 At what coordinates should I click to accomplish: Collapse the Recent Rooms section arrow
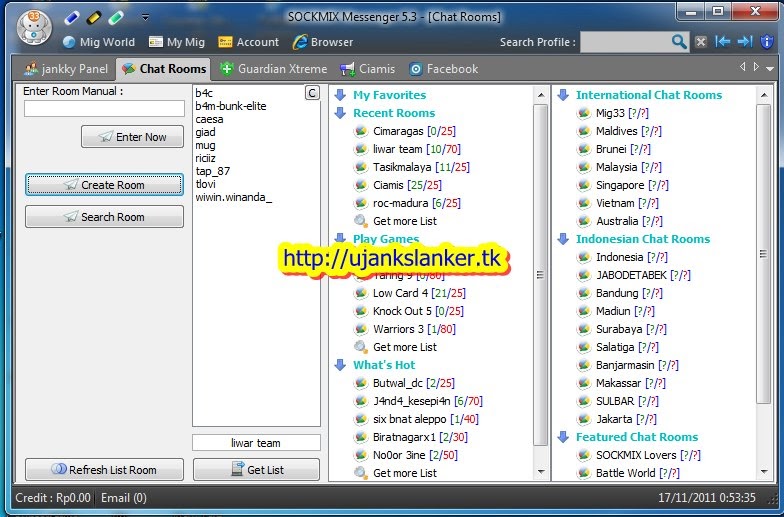pos(340,113)
